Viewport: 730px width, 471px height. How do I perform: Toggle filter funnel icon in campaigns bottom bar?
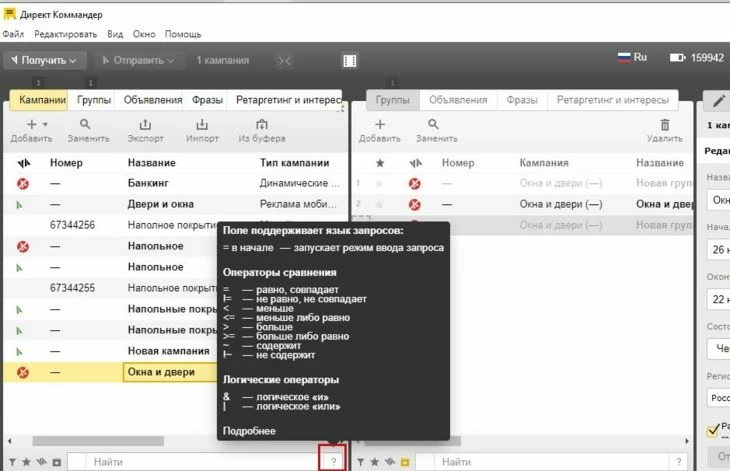pyautogui.click(x=13, y=462)
